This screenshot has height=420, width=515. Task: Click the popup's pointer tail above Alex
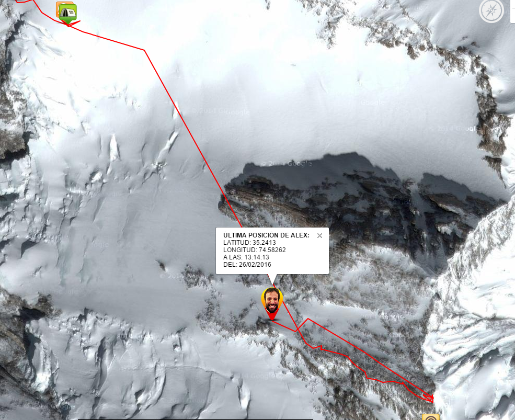(272, 279)
